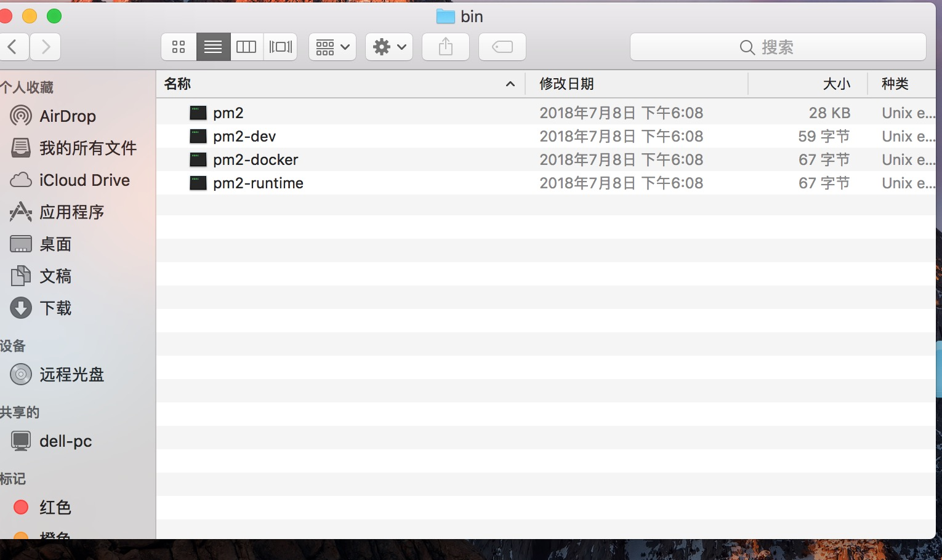This screenshot has width=942, height=560.
Task: Click the magnifier icon in search field
Action: click(747, 47)
